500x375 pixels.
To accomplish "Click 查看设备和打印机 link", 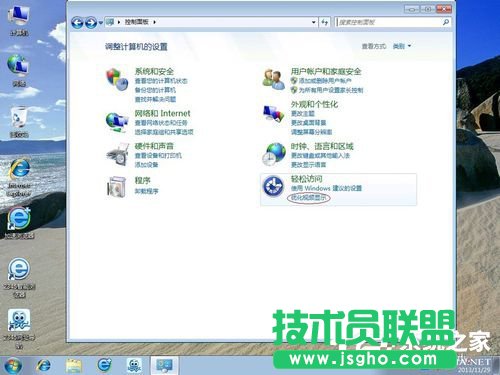I will click(x=158, y=155).
